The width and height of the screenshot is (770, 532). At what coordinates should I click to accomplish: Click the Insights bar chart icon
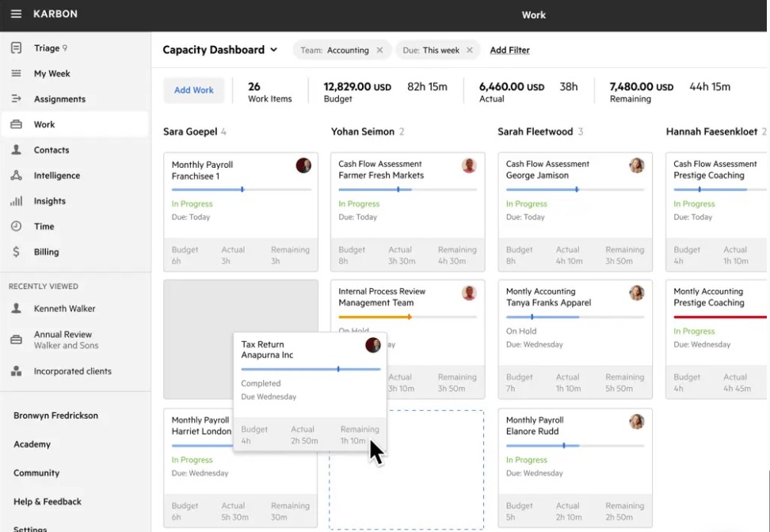(x=16, y=201)
